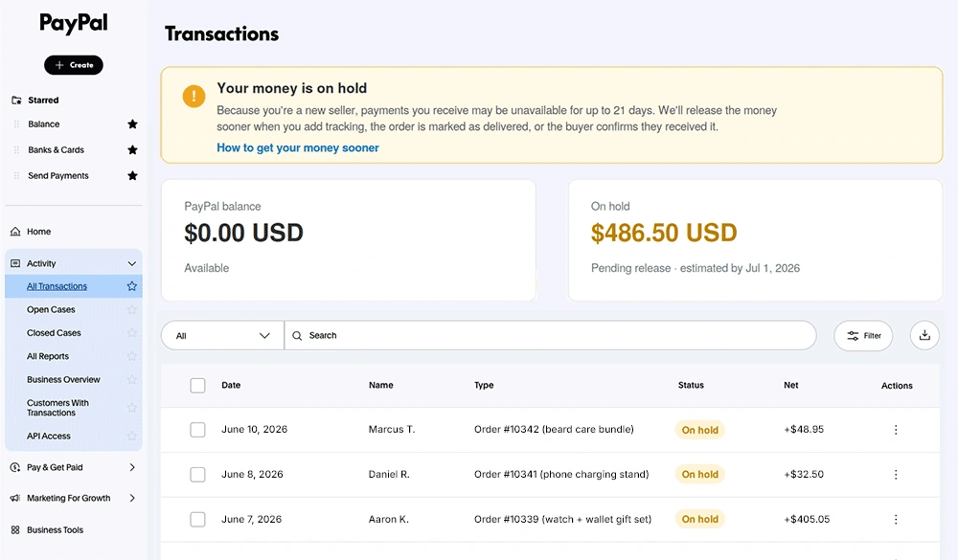958x560 pixels.
Task: Star the All Transactions item
Action: pyautogui.click(x=131, y=286)
